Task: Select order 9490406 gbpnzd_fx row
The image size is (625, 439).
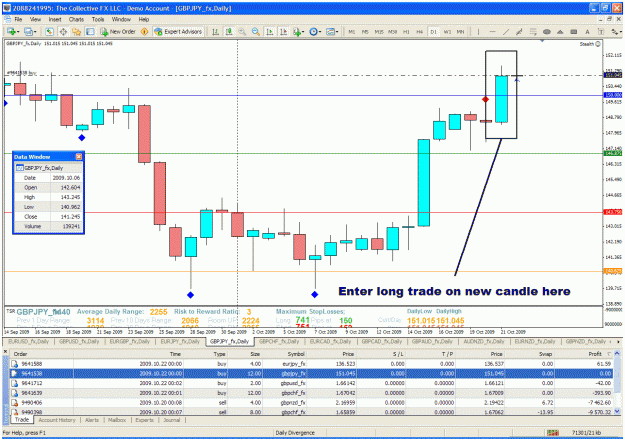Action: (x=311, y=403)
